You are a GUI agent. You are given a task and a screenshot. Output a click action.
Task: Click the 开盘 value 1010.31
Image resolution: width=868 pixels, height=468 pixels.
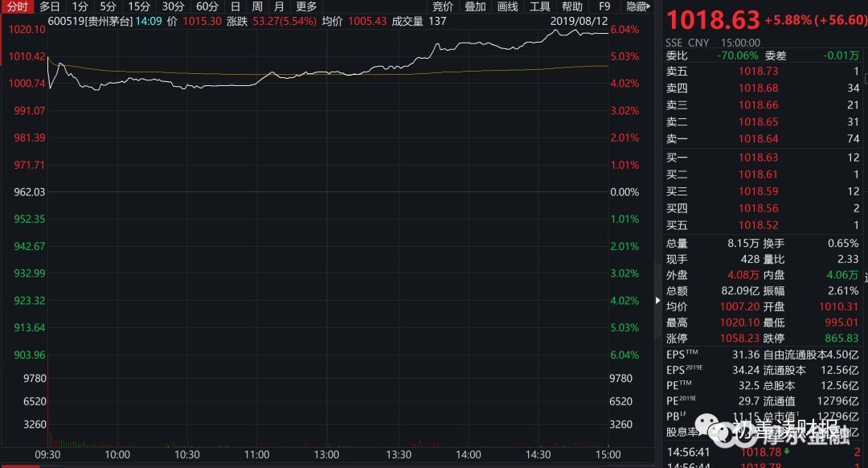tap(838, 306)
